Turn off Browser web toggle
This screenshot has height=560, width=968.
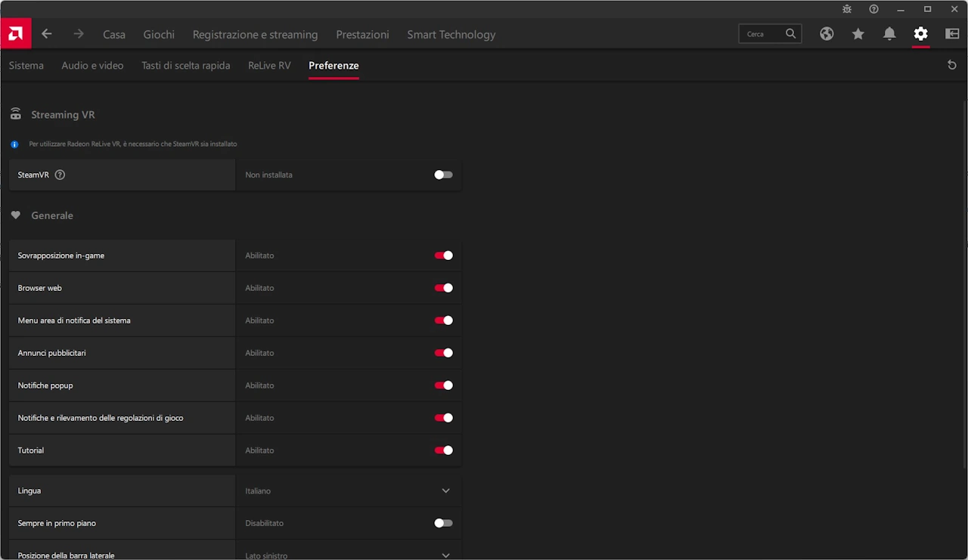(x=443, y=288)
